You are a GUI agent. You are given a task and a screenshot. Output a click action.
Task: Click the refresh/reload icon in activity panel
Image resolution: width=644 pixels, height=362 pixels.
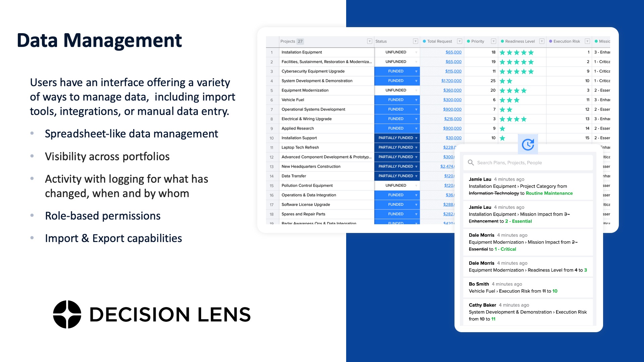[x=528, y=144]
